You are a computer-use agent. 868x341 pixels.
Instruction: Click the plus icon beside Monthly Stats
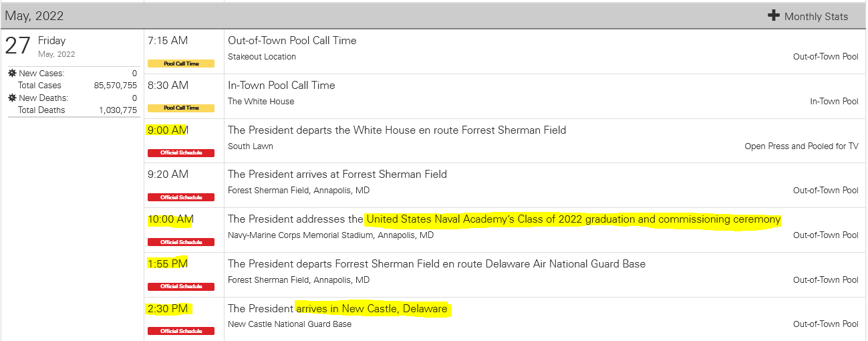(774, 15)
